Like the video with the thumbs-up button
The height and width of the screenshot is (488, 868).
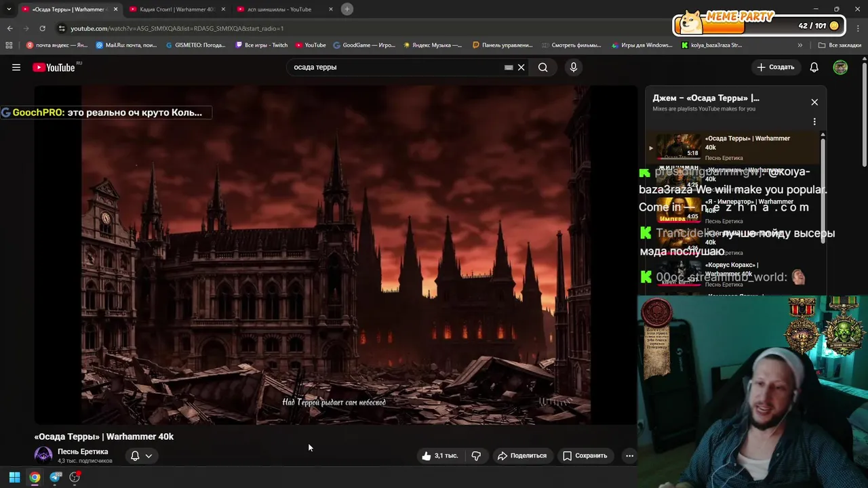[x=440, y=455]
